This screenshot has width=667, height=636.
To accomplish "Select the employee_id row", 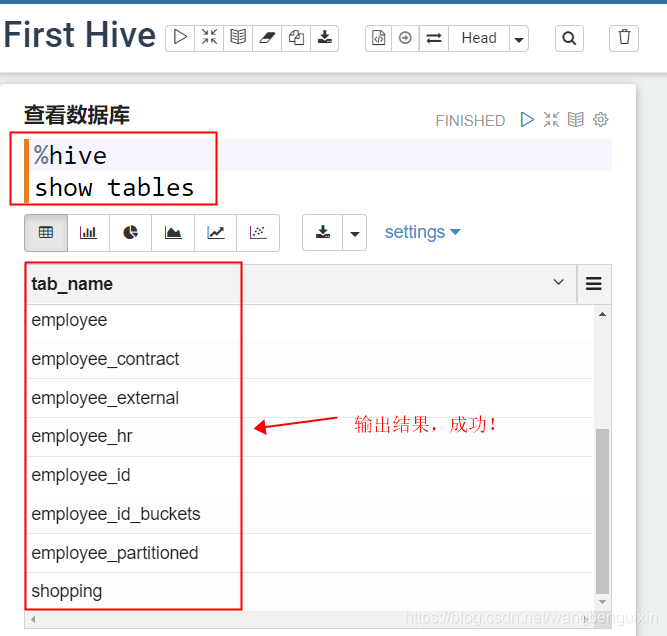I will (310, 476).
